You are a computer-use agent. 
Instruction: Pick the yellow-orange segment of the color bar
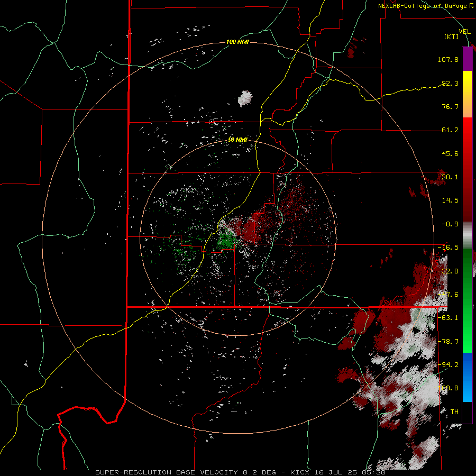click(467, 94)
